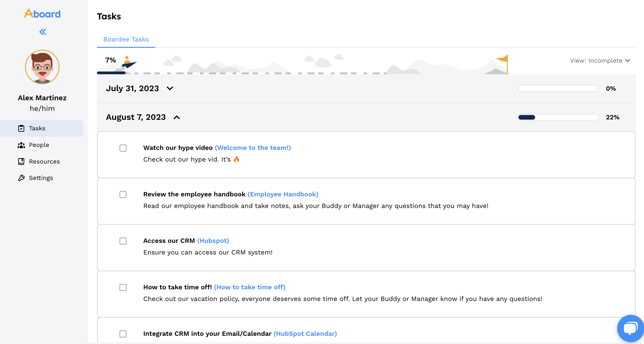The width and height of the screenshot is (644, 344).
Task: Mark Access our CRM task complete
Action: 123,241
